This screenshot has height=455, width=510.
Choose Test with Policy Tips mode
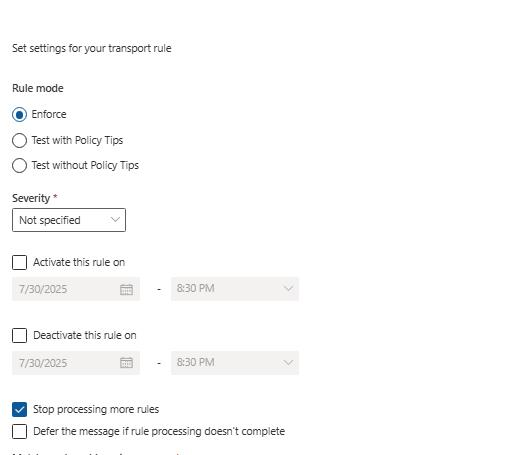click(x=19, y=140)
